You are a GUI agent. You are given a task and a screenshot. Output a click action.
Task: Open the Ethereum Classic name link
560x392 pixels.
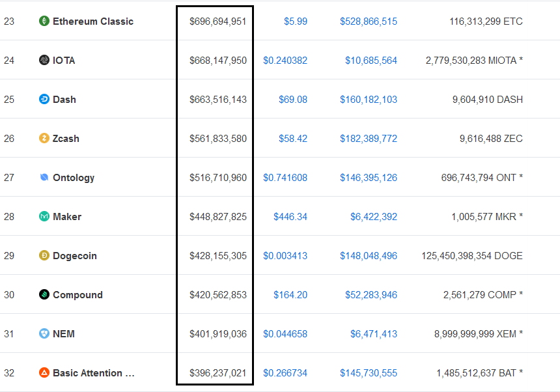tap(93, 21)
